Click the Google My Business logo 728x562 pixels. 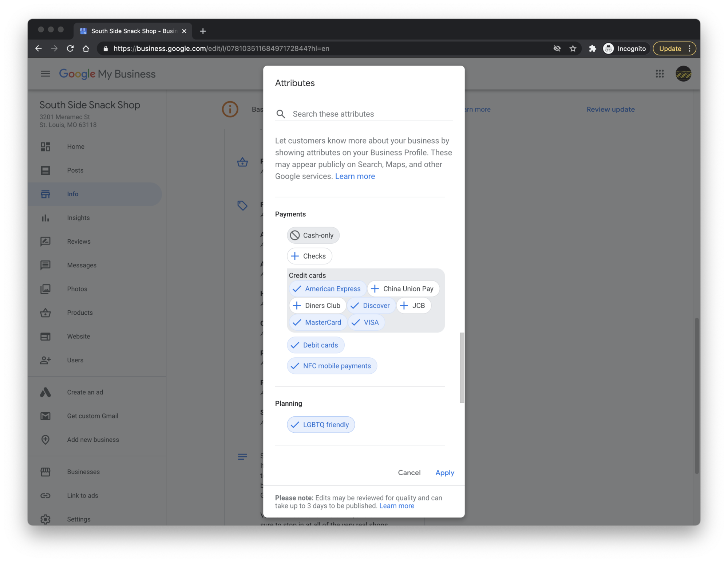(x=107, y=74)
